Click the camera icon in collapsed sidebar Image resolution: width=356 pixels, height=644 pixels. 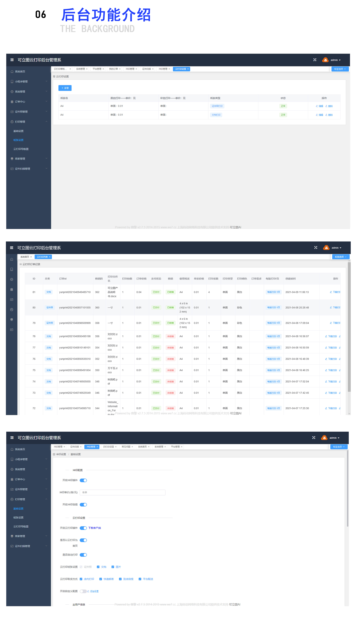[x=11, y=300]
